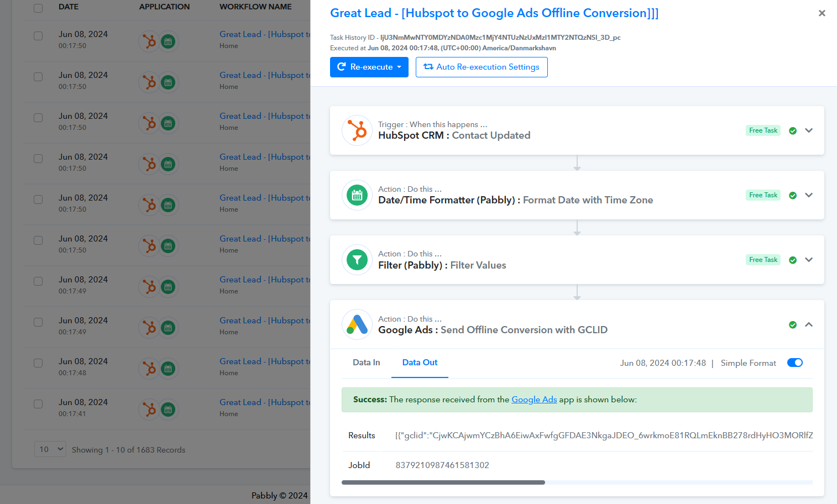Click the Results gclid JSON value
Screen dimensions: 837x504
(x=604, y=435)
